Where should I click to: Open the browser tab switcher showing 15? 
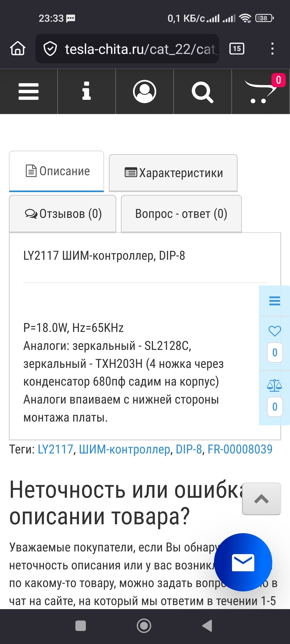pyautogui.click(x=237, y=49)
